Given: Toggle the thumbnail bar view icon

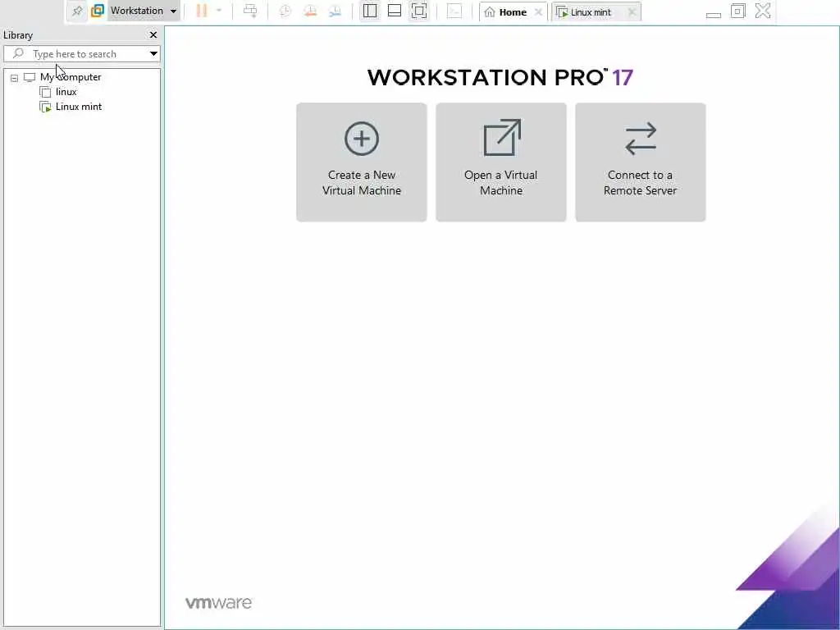Looking at the screenshot, I should (x=395, y=11).
